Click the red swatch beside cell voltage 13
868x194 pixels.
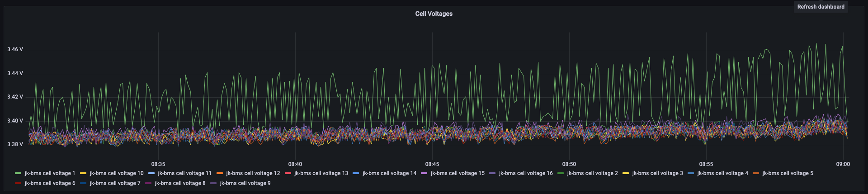[288, 173]
